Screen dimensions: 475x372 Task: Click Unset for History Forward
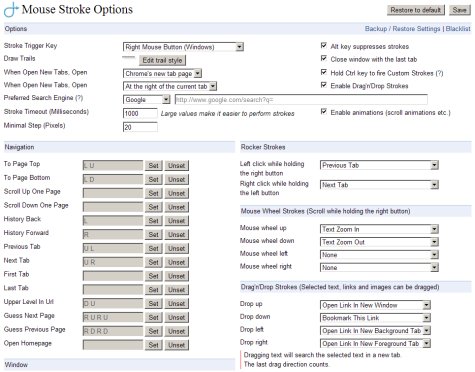point(177,235)
